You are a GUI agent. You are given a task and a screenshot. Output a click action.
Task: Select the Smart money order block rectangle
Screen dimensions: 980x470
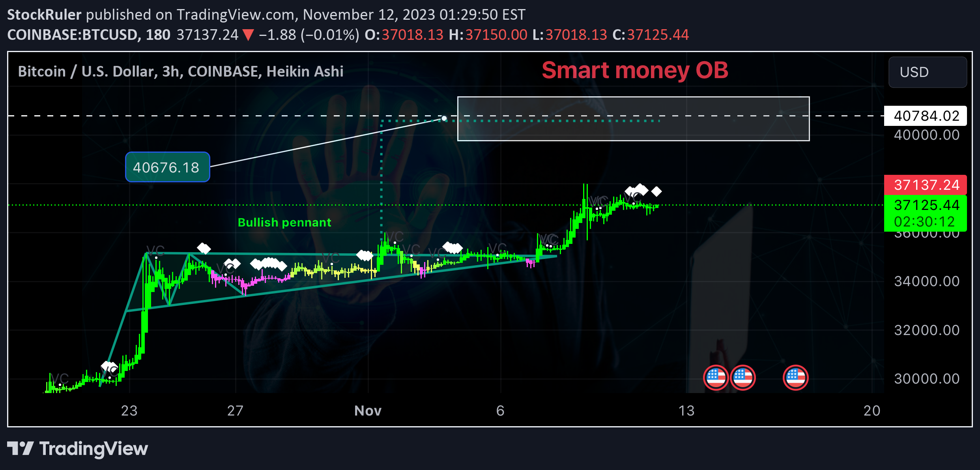click(633, 118)
